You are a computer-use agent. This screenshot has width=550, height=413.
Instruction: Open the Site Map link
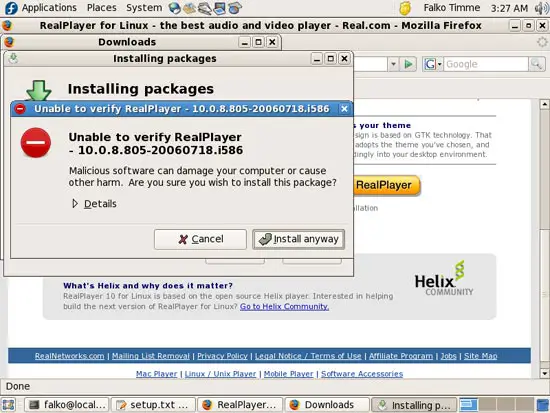(481, 356)
